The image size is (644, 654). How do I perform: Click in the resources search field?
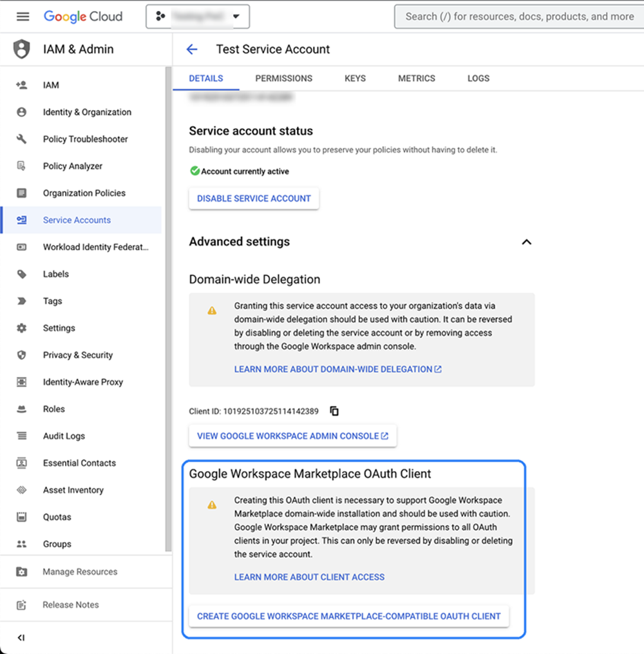[x=519, y=17]
